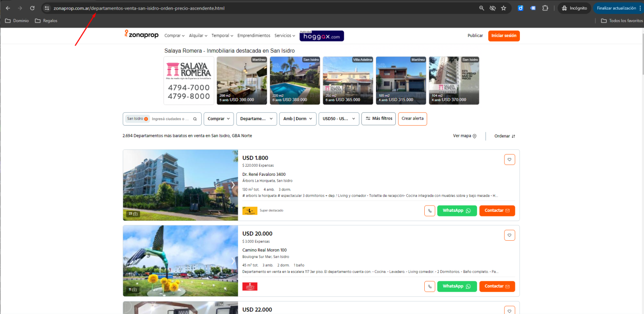Image resolution: width=644 pixels, height=314 pixels.
Task: Open the Más filtros panel
Action: [x=378, y=118]
